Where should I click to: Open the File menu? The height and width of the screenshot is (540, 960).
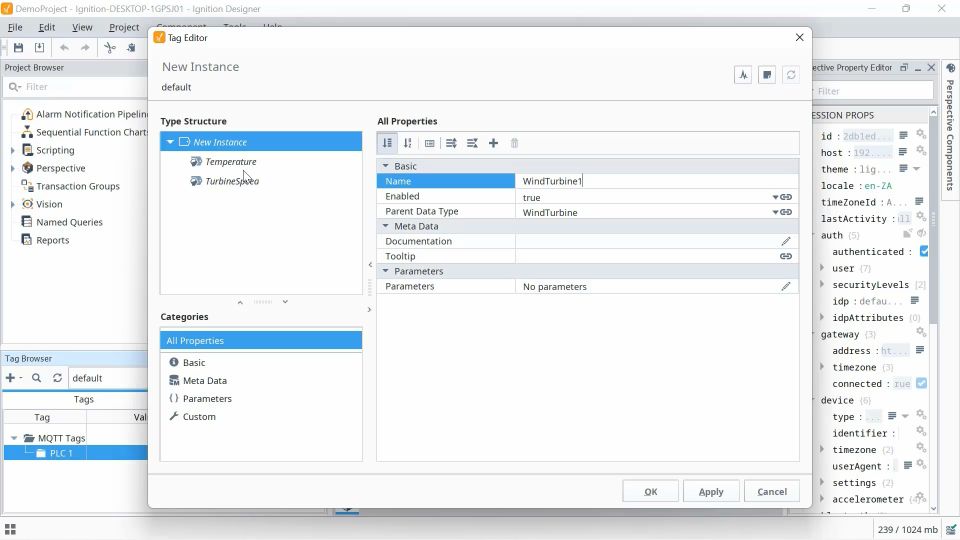click(15, 27)
